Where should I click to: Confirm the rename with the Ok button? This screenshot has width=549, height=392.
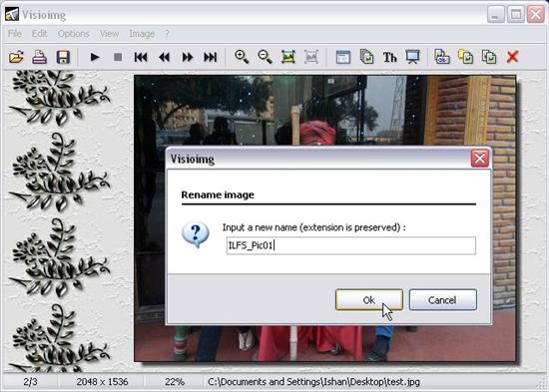pyautogui.click(x=369, y=300)
